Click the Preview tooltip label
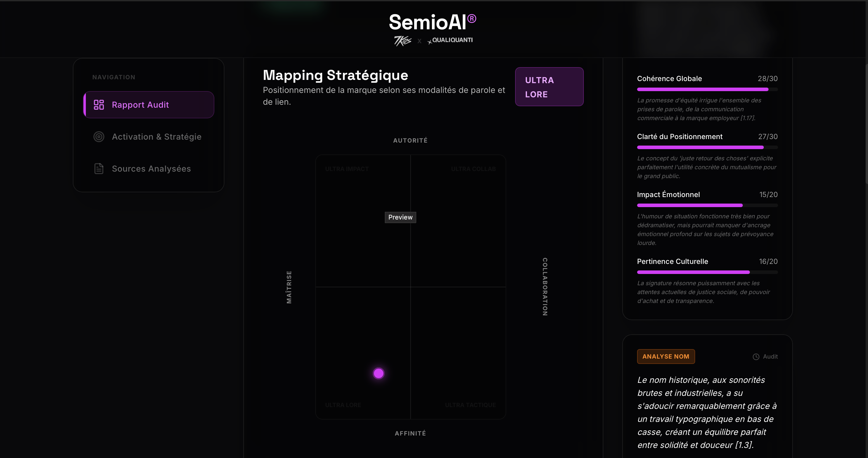 [400, 217]
